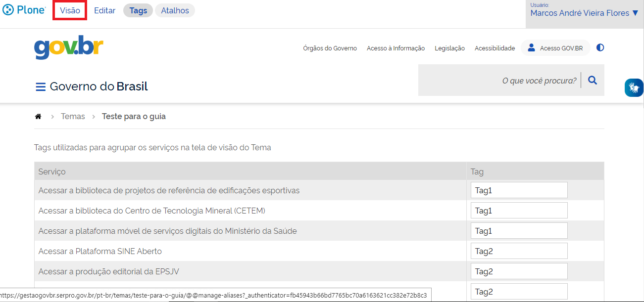Screen dimensions: 644x302
Task: Click the Temas breadcrumb link
Action: (73, 117)
